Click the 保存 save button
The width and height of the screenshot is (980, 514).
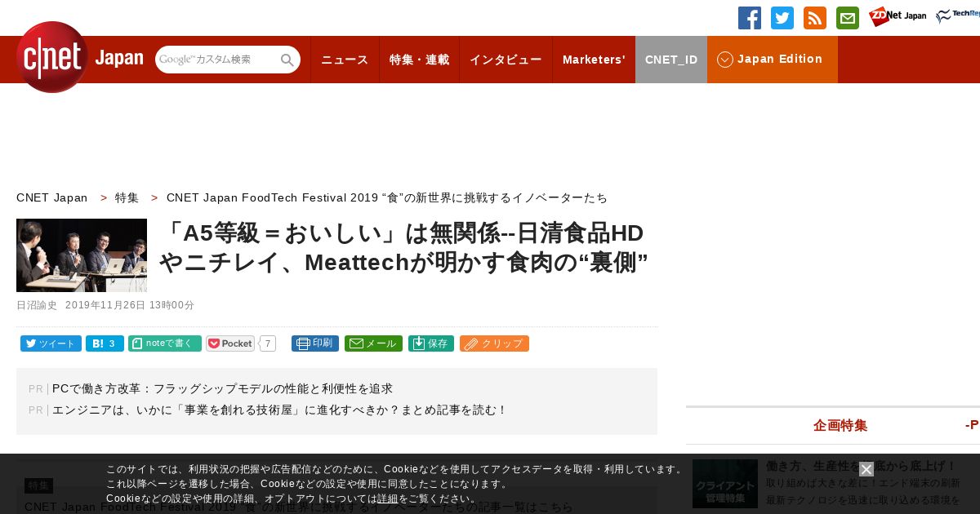[x=431, y=343]
